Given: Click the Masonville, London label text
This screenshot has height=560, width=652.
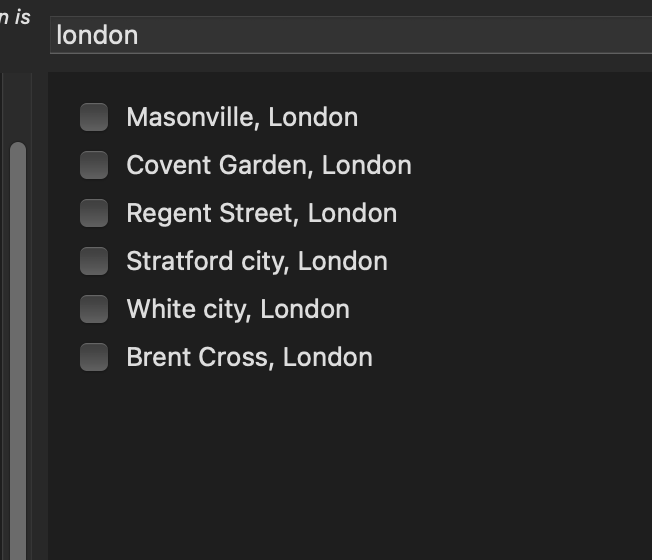Looking at the screenshot, I should (x=242, y=117).
